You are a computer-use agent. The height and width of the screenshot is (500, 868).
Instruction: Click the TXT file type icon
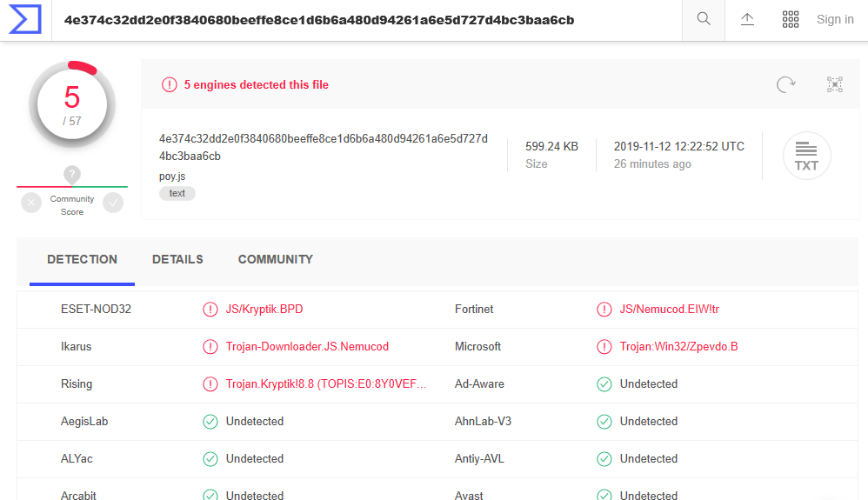[806, 156]
